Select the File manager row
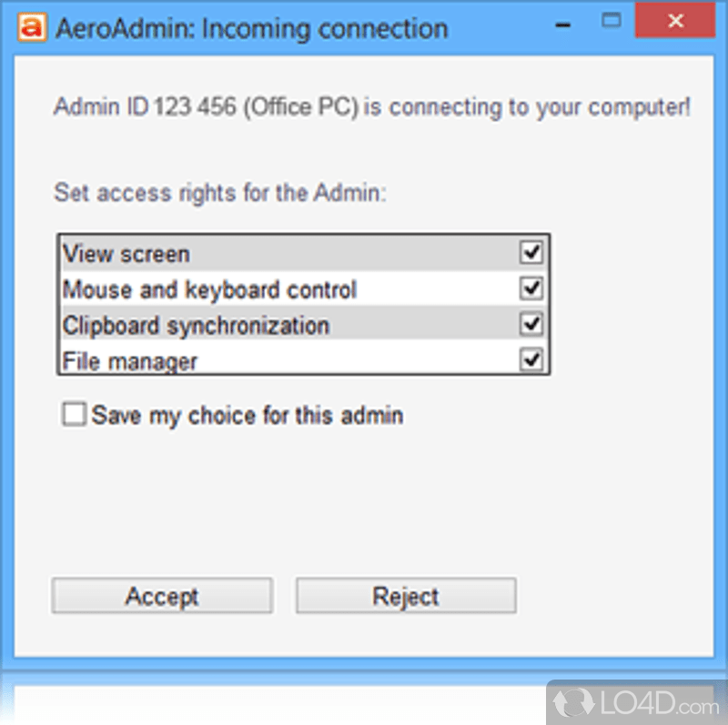 coord(227,358)
